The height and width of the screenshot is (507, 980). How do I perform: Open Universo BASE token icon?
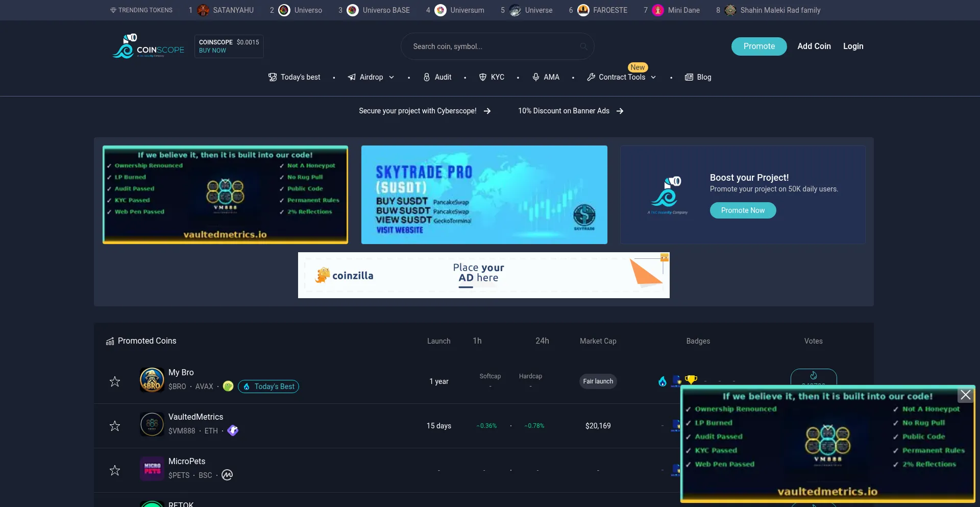(353, 10)
